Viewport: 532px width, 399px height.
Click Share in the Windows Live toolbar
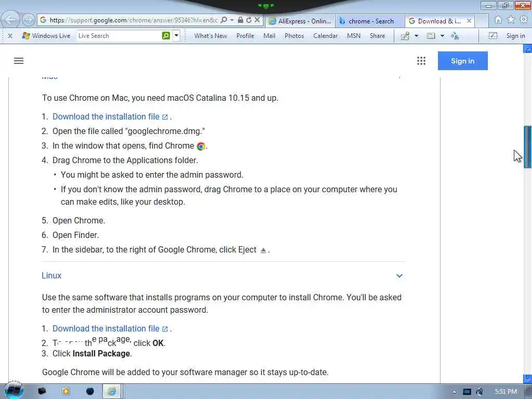[x=377, y=36]
